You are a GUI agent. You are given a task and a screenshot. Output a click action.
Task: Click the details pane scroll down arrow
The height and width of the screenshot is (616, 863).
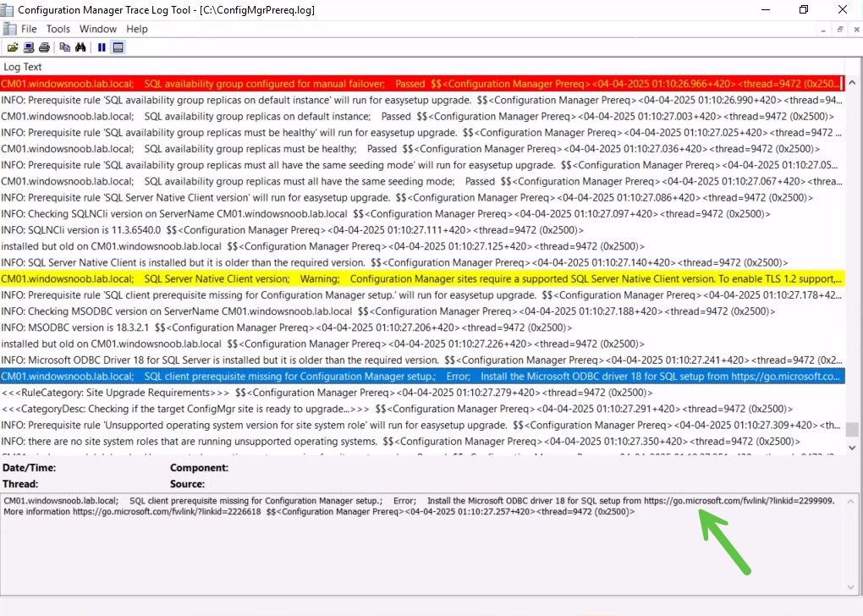tap(851, 587)
